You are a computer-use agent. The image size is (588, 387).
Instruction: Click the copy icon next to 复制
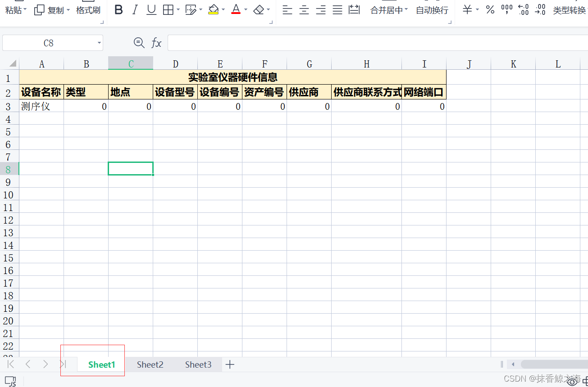(x=40, y=10)
